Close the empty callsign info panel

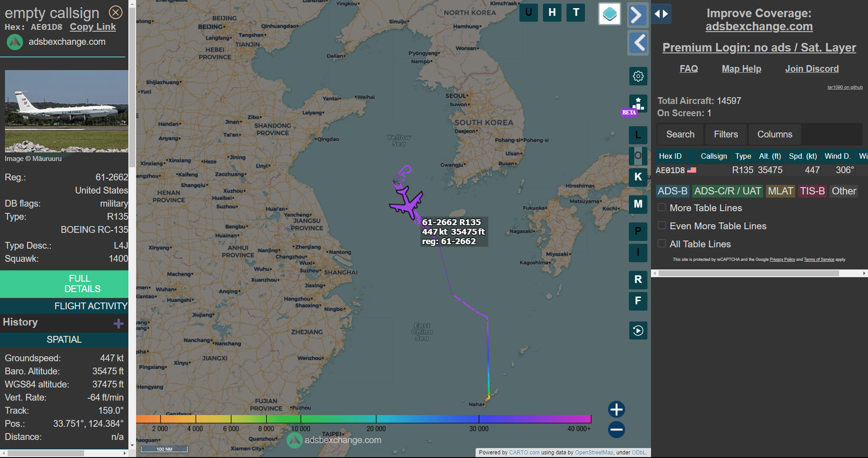116,12
